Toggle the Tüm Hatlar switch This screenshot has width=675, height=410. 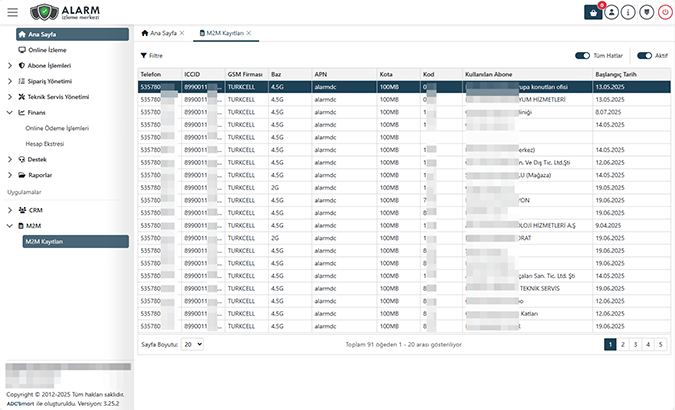582,56
